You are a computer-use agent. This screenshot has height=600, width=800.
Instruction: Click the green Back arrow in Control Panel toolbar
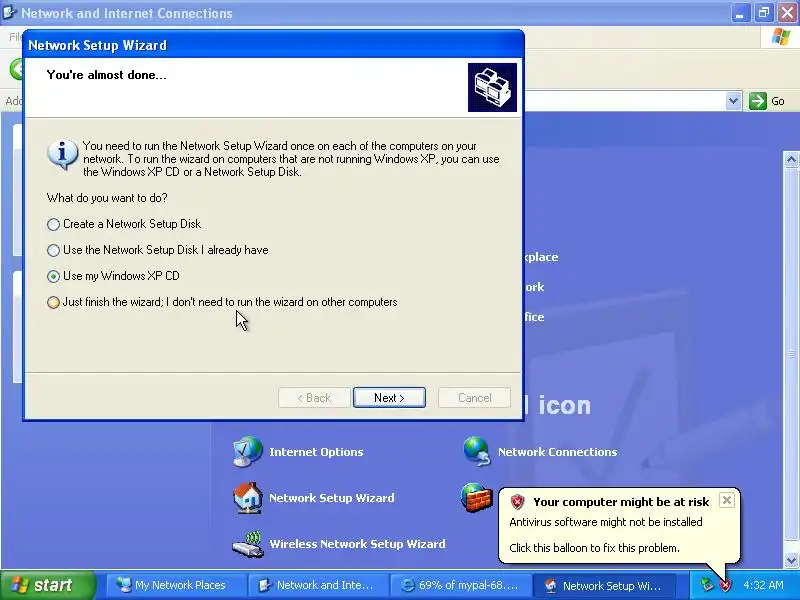(17, 69)
